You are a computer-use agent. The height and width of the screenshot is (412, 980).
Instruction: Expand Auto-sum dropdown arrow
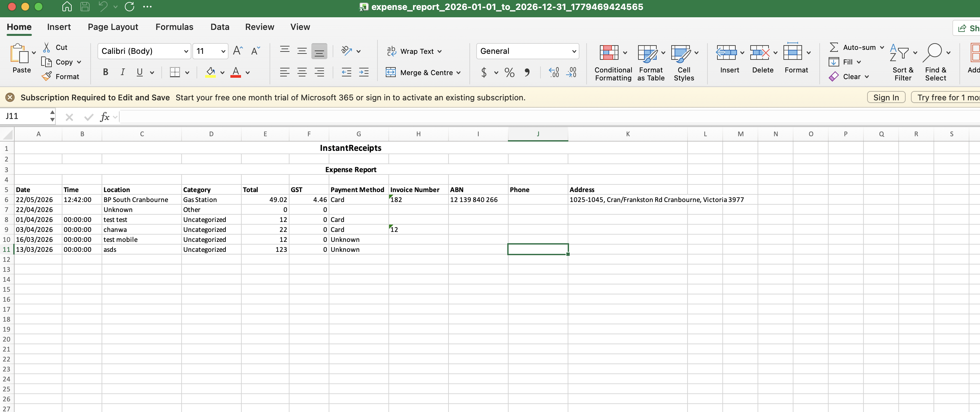pos(882,47)
